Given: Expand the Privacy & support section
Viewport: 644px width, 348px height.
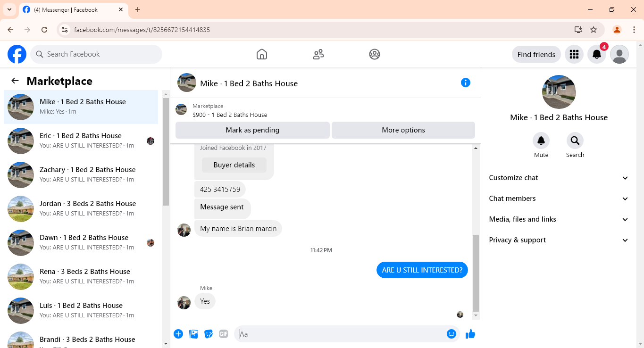Looking at the screenshot, I should (559, 240).
